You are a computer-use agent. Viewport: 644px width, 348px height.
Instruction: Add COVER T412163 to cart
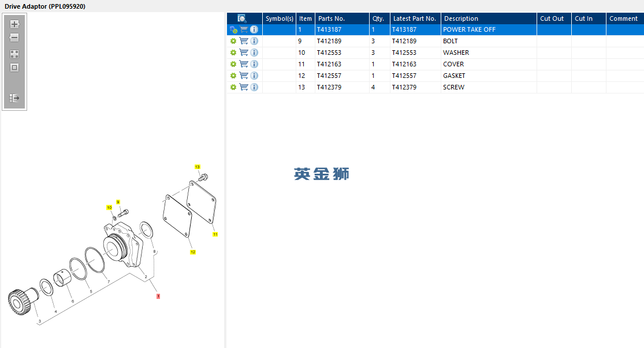point(244,64)
